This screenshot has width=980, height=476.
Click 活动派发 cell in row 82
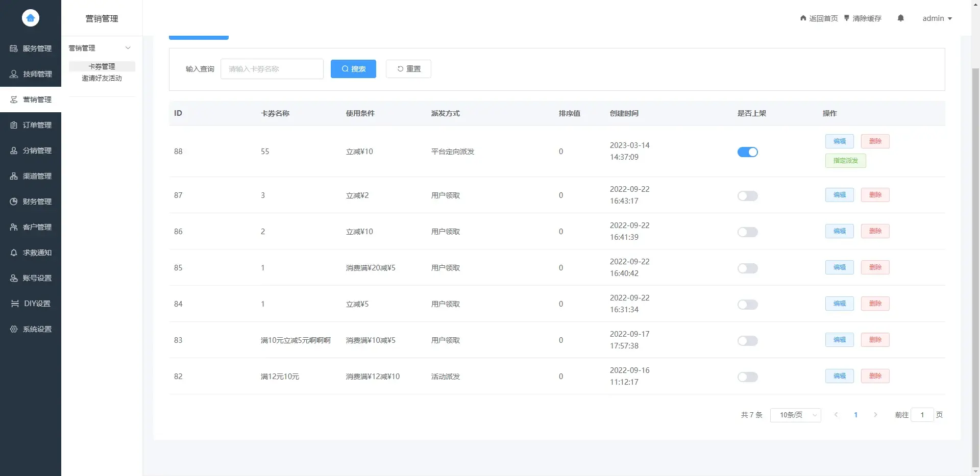pos(446,377)
